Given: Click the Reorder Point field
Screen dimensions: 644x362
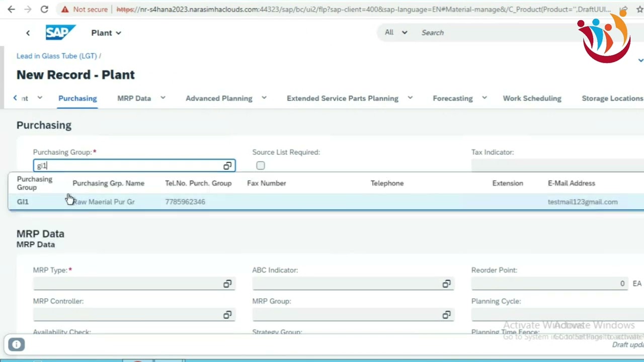Looking at the screenshot, I should point(549,284).
